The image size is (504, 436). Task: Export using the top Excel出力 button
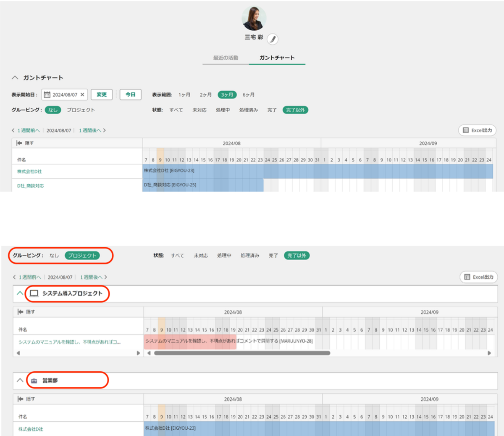[x=477, y=130]
